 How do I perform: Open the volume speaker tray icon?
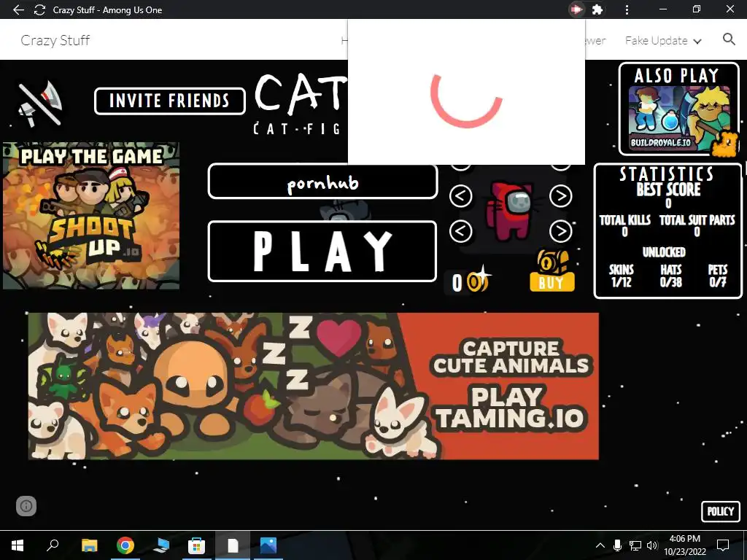[652, 545]
